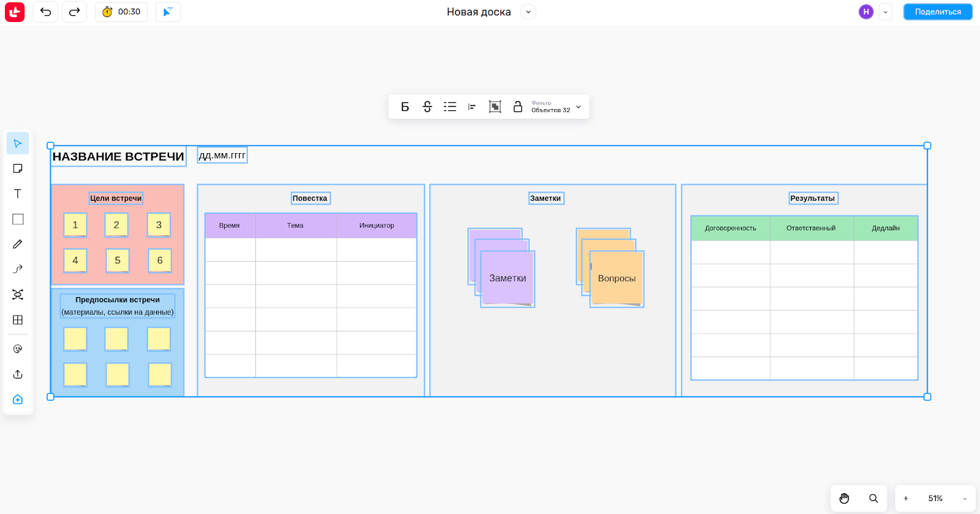Open the board search magnifier
Viewport: 980px width, 514px height.
click(x=873, y=498)
